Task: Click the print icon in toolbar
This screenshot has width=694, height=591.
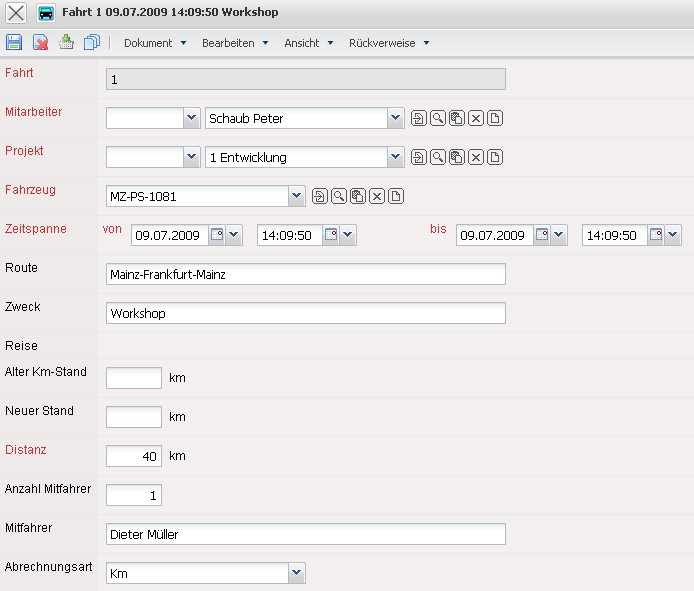Action: click(66, 42)
